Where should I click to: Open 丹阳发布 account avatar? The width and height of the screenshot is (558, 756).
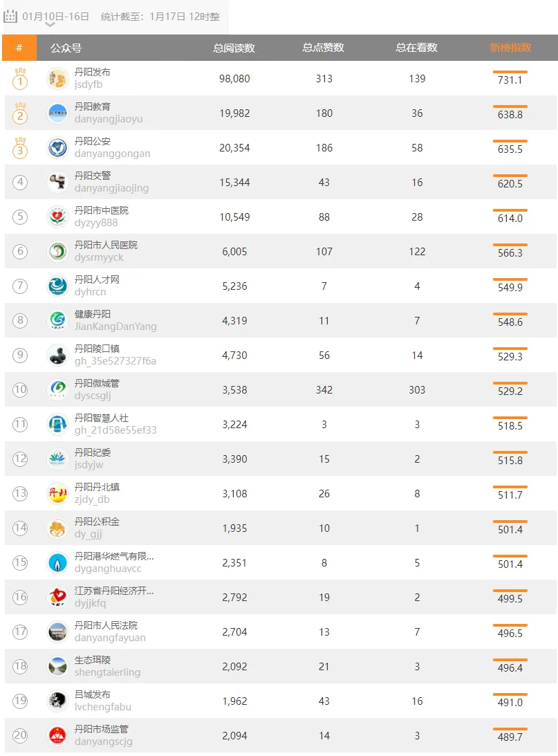(58, 78)
